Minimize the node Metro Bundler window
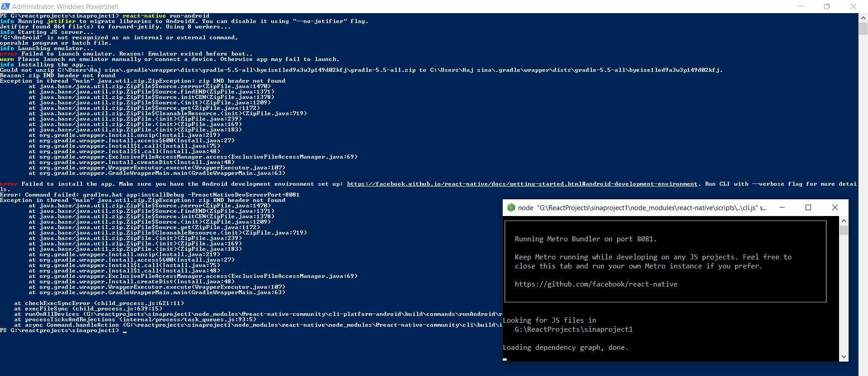The width and height of the screenshot is (868, 376). 782,207
